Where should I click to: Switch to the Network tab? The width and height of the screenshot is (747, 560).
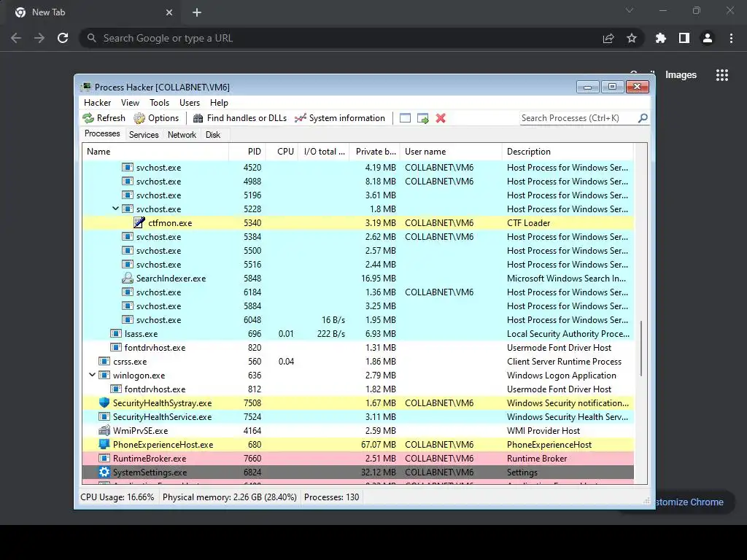[182, 135]
